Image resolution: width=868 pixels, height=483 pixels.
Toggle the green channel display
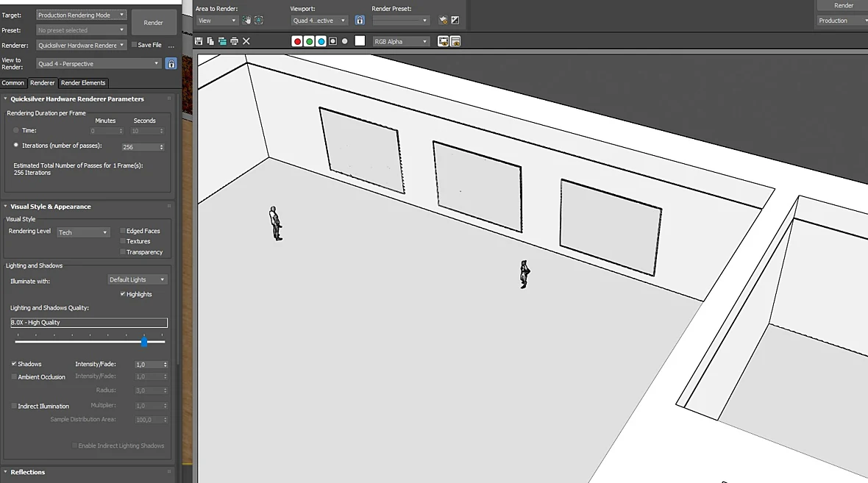(x=310, y=41)
